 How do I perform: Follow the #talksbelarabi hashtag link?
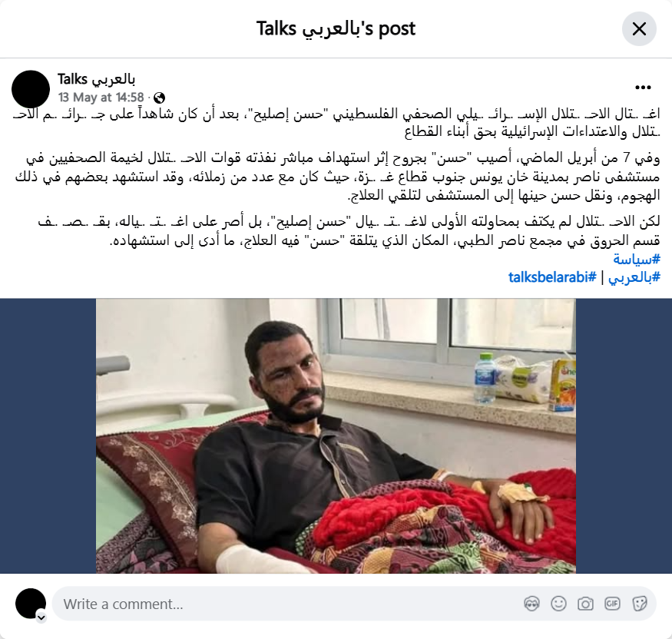coord(552,277)
